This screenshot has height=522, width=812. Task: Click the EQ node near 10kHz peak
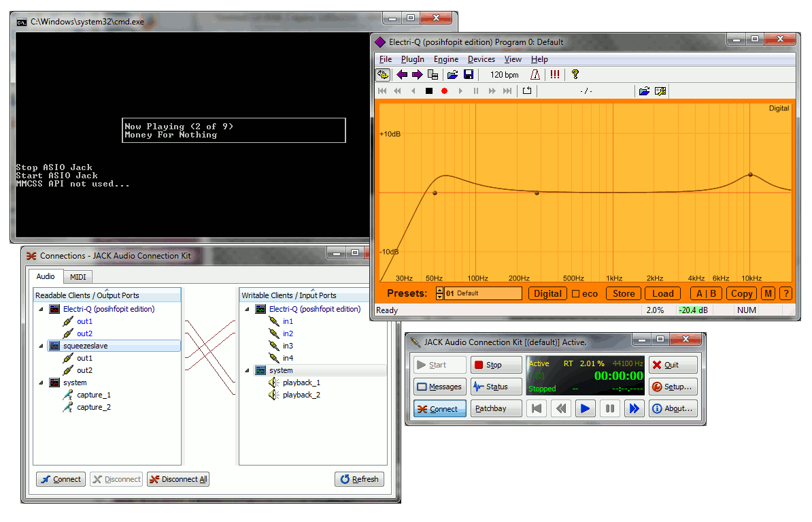[x=750, y=175]
